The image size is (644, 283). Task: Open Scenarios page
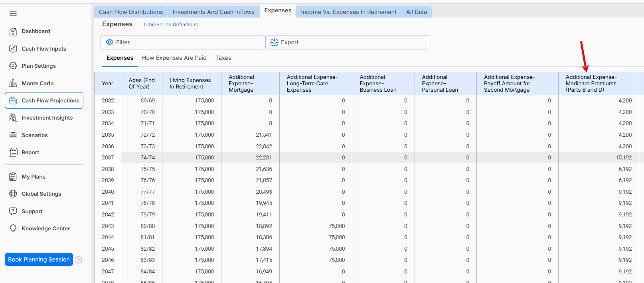pos(35,135)
